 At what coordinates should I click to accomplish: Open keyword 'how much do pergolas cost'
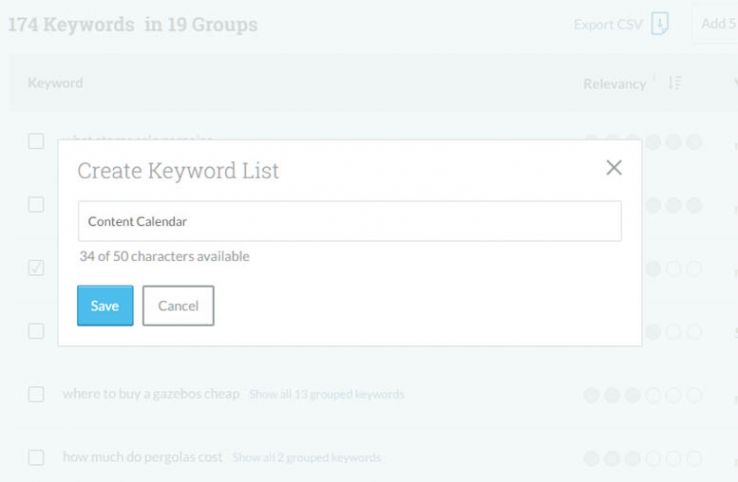click(x=142, y=457)
